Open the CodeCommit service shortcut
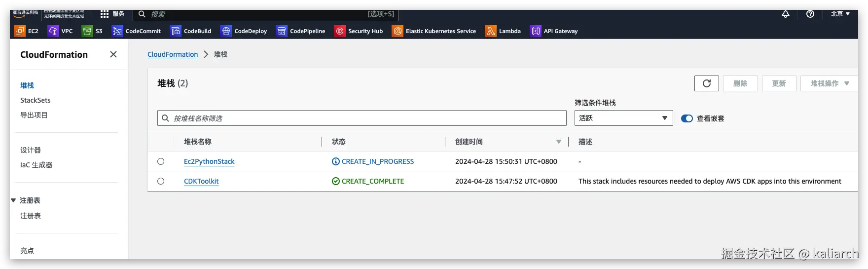The width and height of the screenshot is (868, 269). [x=136, y=31]
